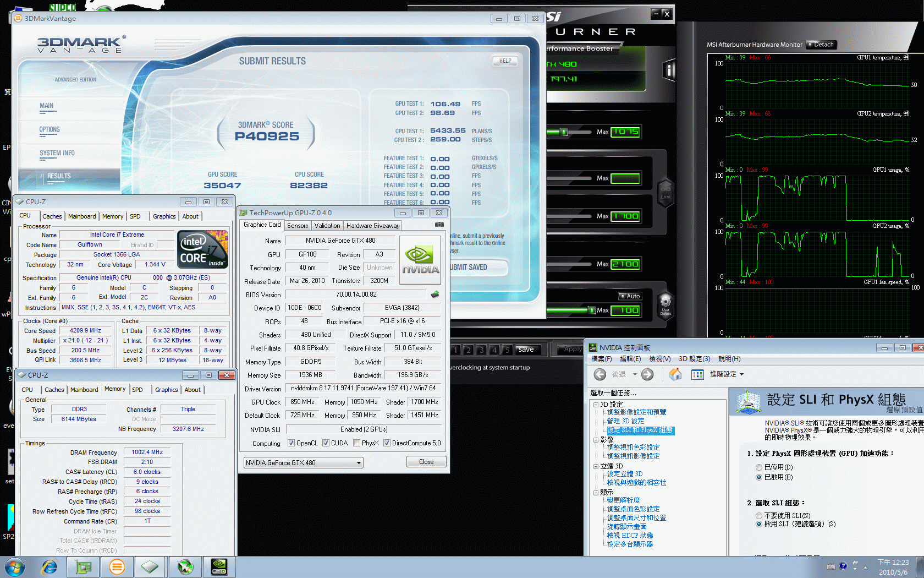Screen dimensions: 924x578
Task: Click the GPU-Z screenshot camera icon
Action: coord(439,225)
